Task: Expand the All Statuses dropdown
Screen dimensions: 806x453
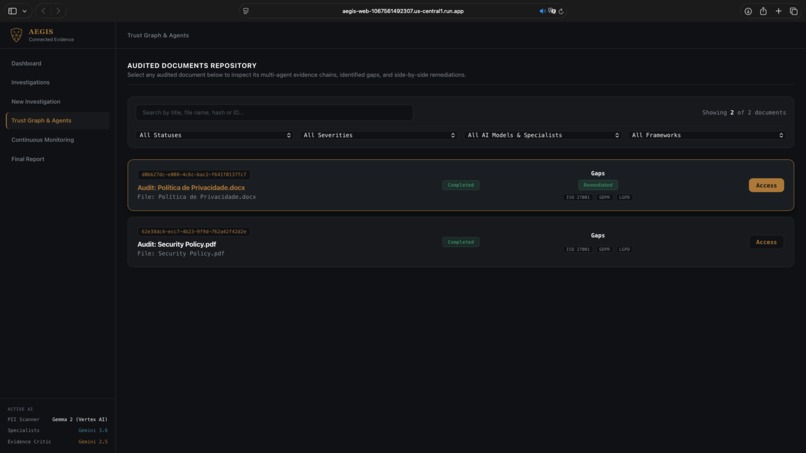Action: click(215, 135)
